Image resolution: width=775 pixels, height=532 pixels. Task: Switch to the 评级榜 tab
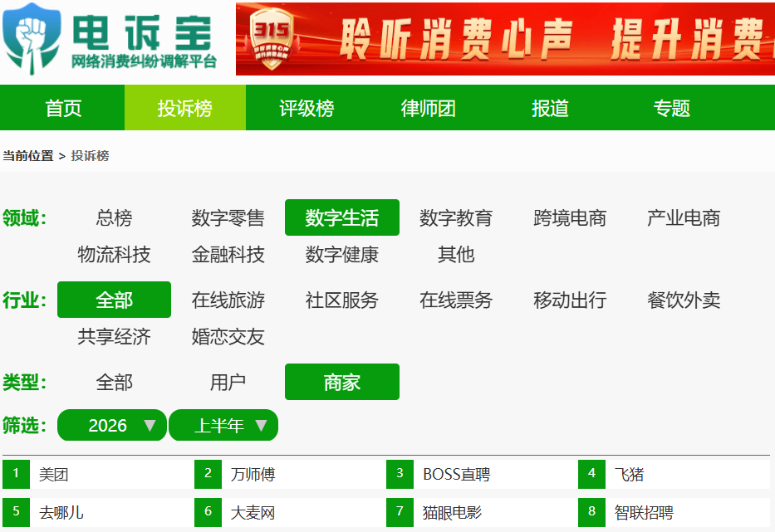click(x=307, y=108)
